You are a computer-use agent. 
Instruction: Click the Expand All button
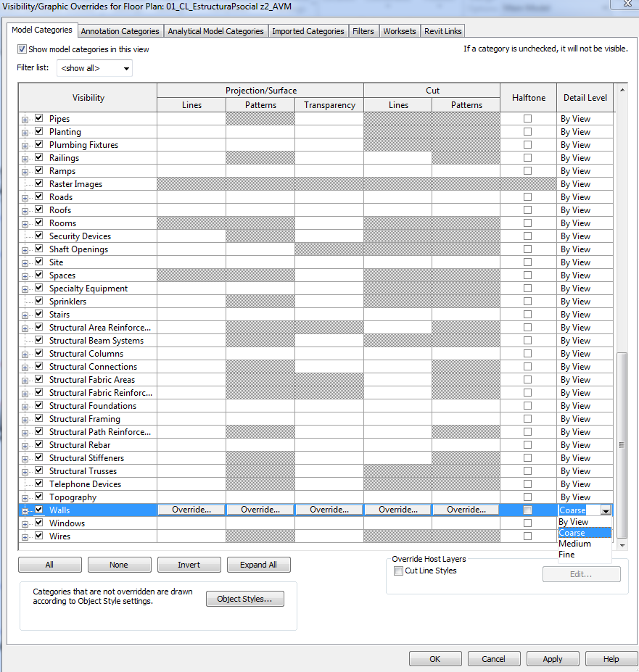point(259,565)
